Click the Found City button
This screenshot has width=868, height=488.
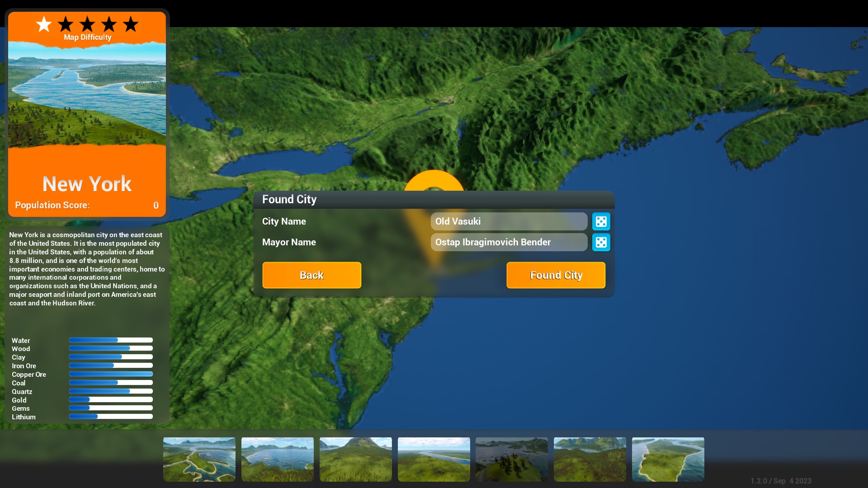click(x=556, y=275)
